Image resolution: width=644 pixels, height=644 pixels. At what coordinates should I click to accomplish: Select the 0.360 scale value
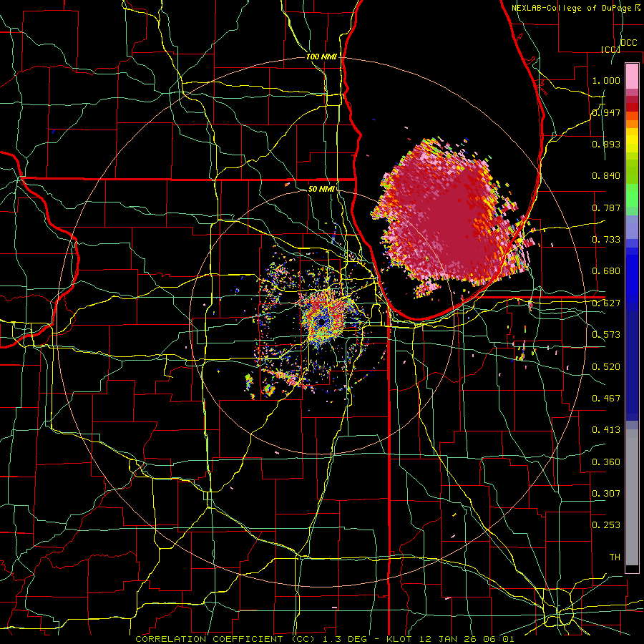click(x=606, y=462)
